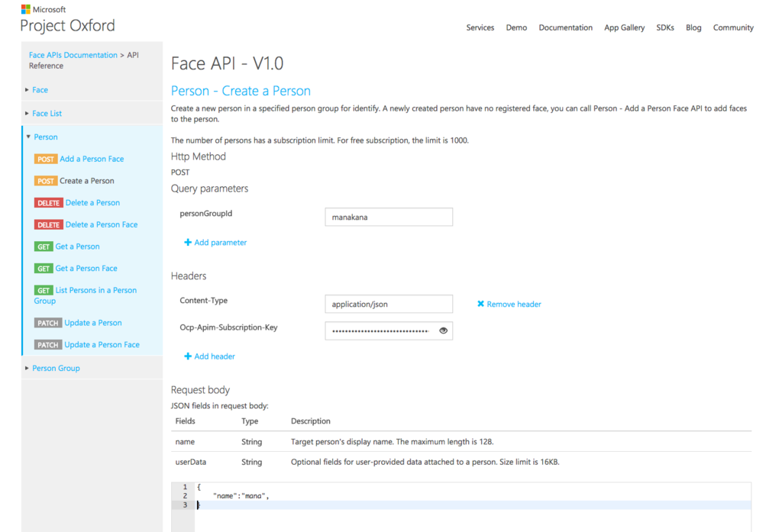This screenshot has width=782, height=532.
Task: Click the Ocp-Apim-Subscription-Key password field
Action: coord(389,330)
